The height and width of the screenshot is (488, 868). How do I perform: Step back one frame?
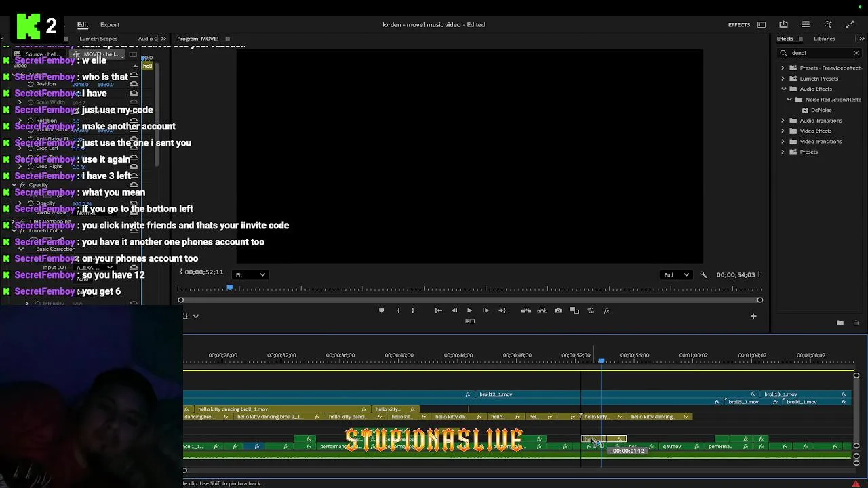[454, 310]
